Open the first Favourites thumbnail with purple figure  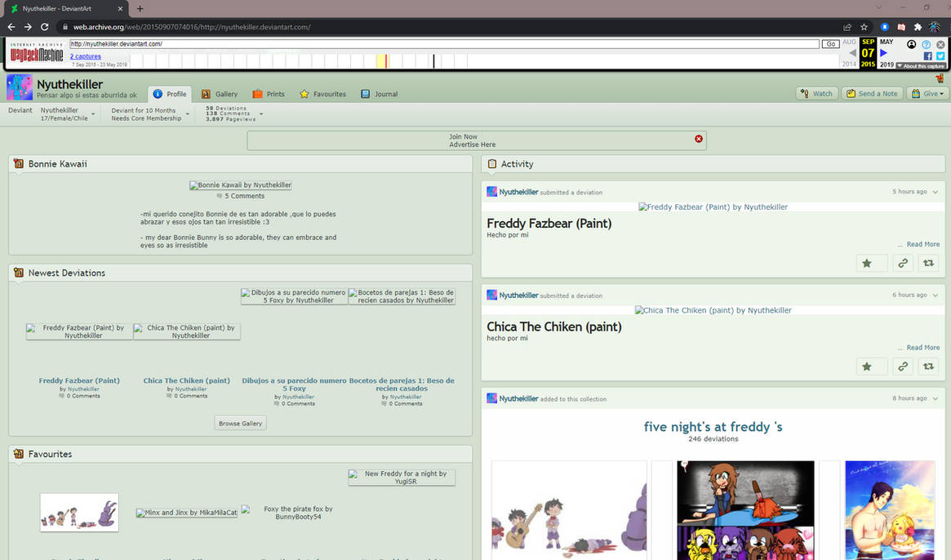79,513
